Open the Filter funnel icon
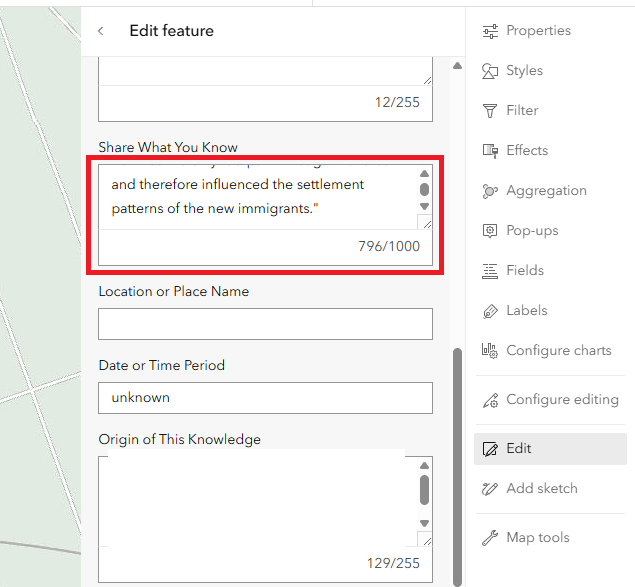The image size is (635, 587). (x=490, y=111)
